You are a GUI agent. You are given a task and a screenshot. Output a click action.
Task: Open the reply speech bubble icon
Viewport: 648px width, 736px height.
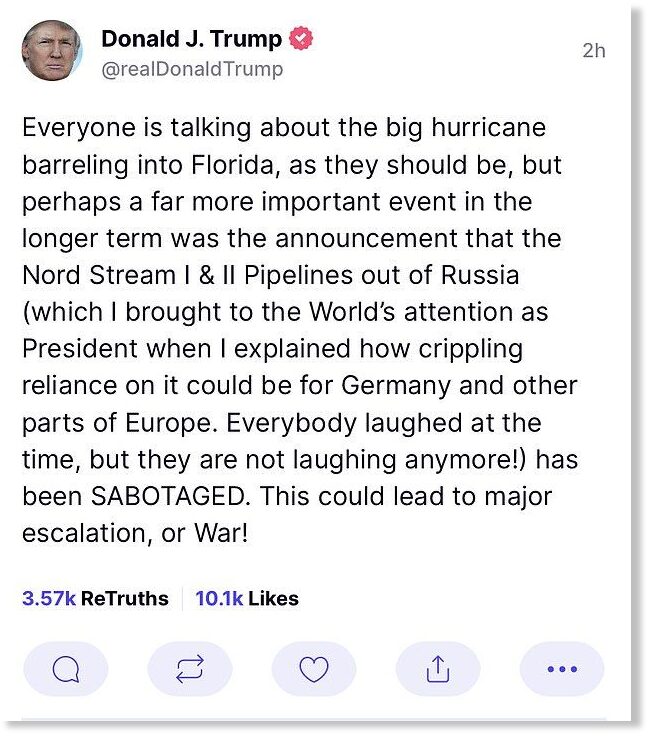(66, 668)
